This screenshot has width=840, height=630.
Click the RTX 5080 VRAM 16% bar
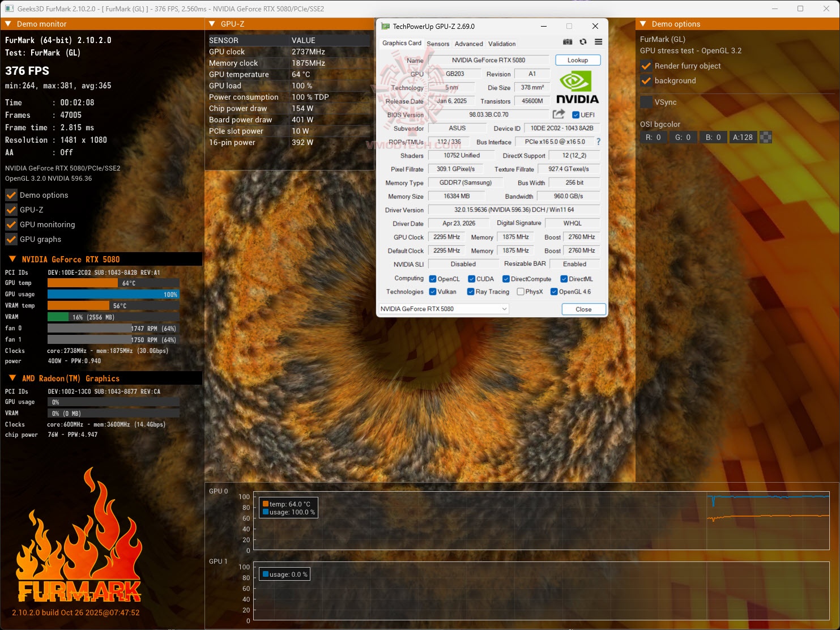113,317
